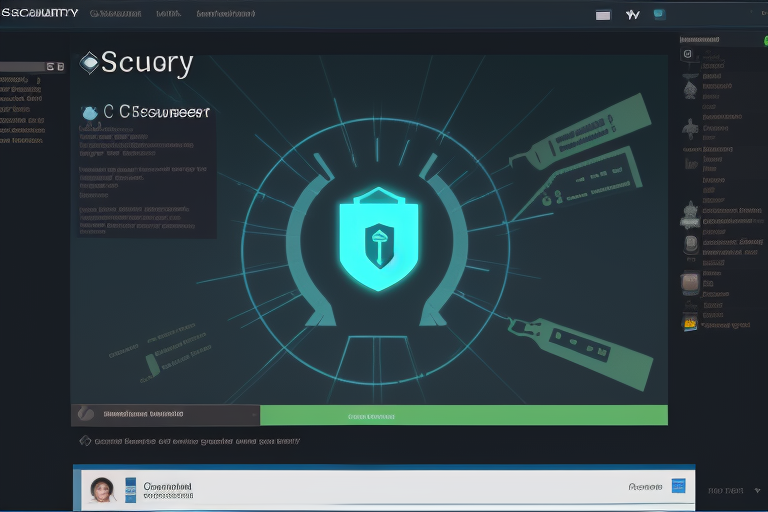Open the text link below the green progress bar
Image resolution: width=768 pixels, height=512 pixels.
[190, 440]
